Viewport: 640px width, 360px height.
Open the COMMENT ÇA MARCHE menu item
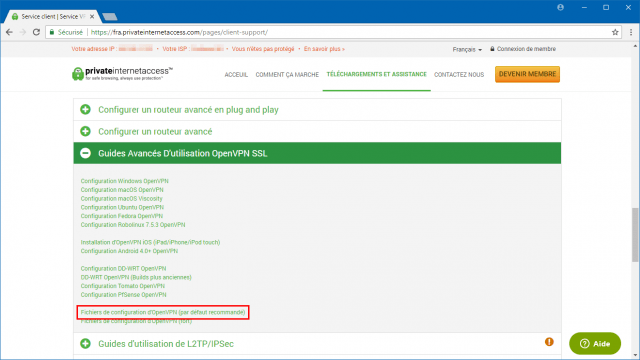coord(287,75)
